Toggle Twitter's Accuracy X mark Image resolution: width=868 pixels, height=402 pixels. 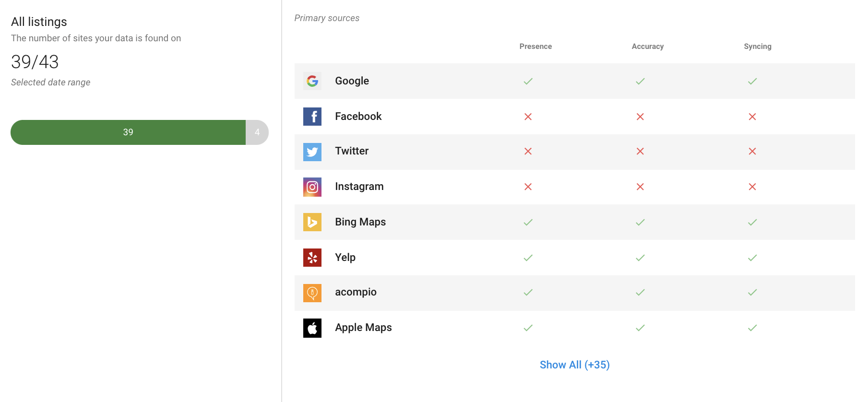[640, 152]
